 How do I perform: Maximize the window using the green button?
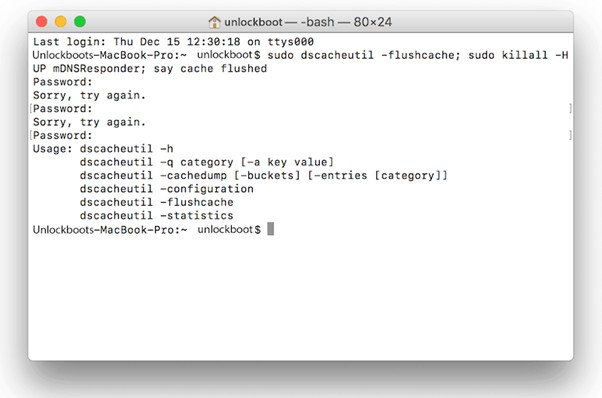[x=80, y=21]
